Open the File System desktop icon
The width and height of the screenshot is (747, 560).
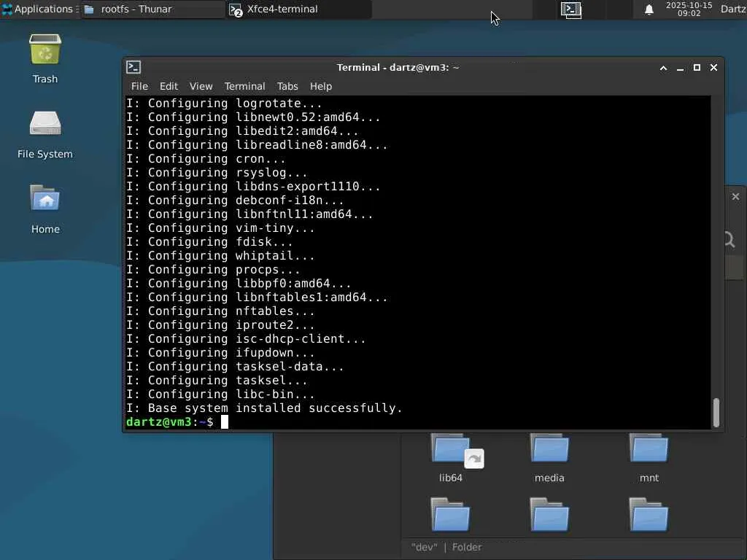pos(45,135)
